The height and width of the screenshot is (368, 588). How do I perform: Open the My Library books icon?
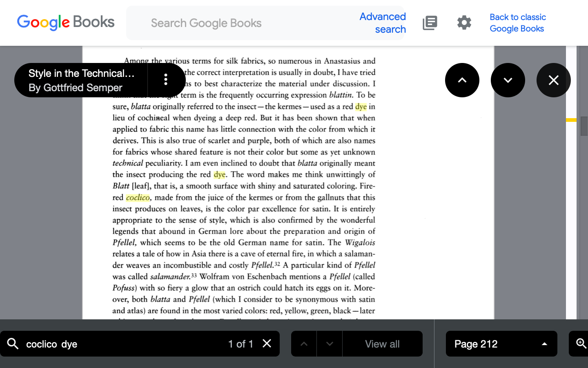(x=430, y=23)
